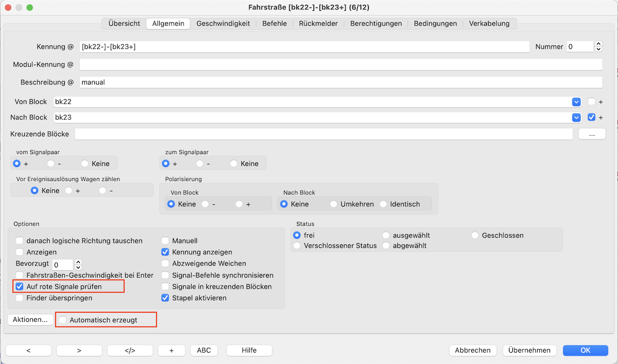The image size is (618, 364).
Task: Click the </> XML button
Action: coord(130,350)
